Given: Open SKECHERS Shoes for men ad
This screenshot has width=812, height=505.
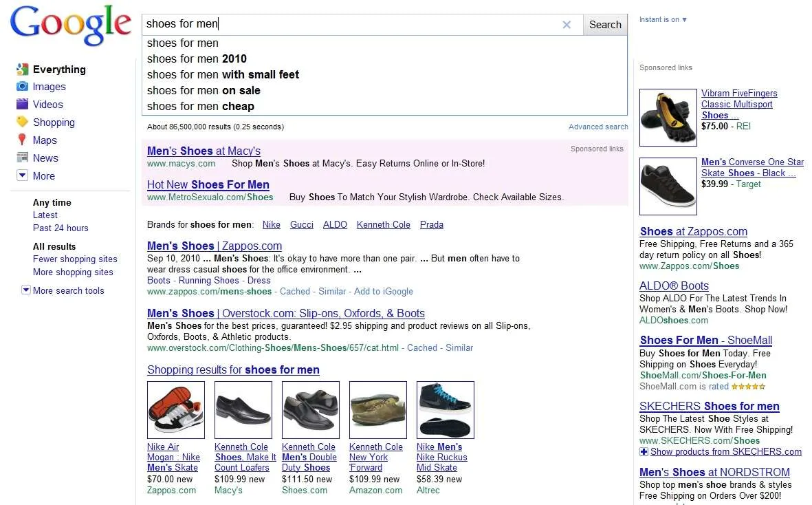Looking at the screenshot, I should 710,407.
